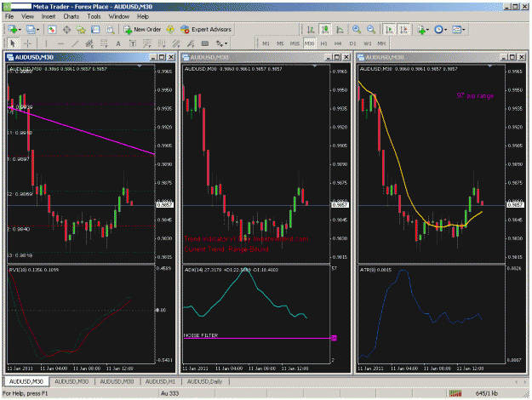Expand the Arrows tool dropdown
The width and height of the screenshot is (532, 400).
point(226,43)
